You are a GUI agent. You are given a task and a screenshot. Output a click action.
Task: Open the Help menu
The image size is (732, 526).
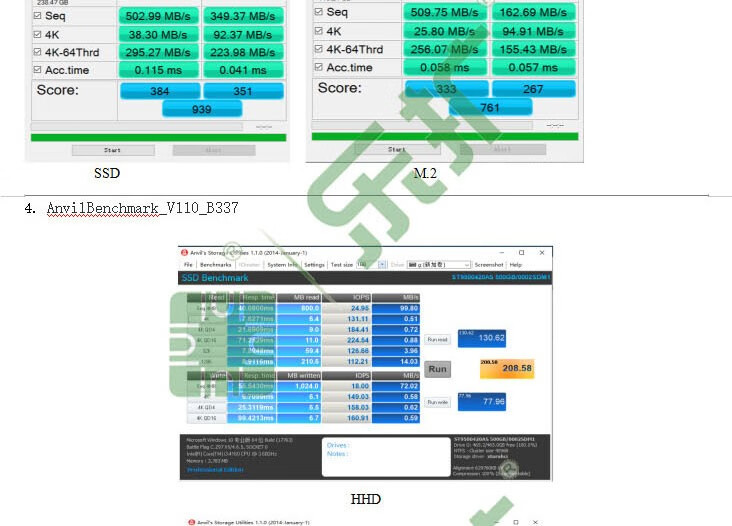coord(516,265)
